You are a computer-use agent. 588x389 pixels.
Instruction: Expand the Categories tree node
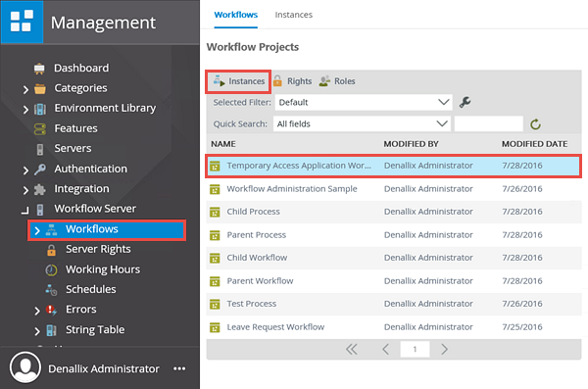click(x=25, y=89)
